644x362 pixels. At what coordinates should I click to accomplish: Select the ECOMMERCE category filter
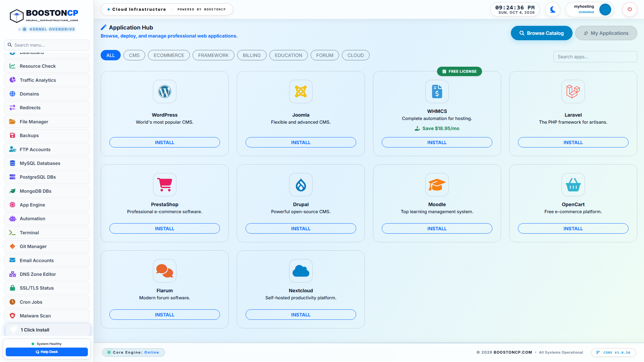coord(169,55)
